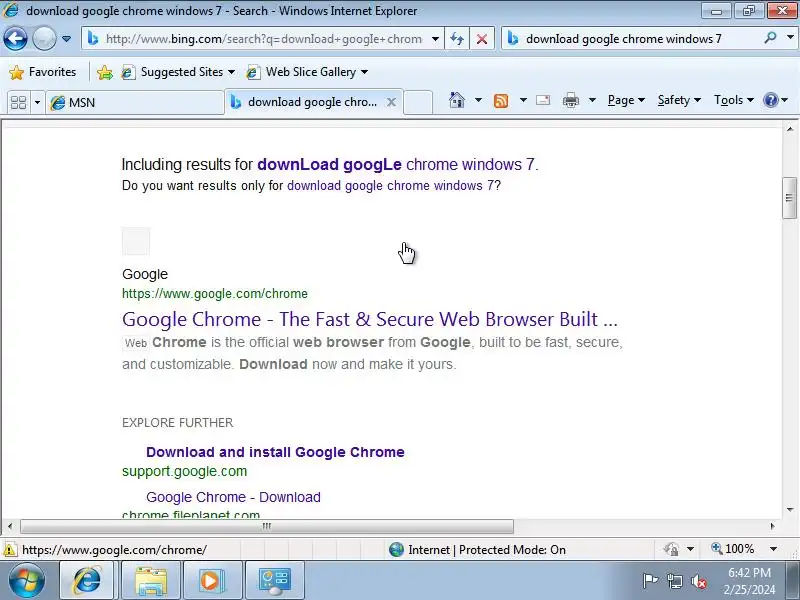Click the Control Panel taskbar icon

274,580
